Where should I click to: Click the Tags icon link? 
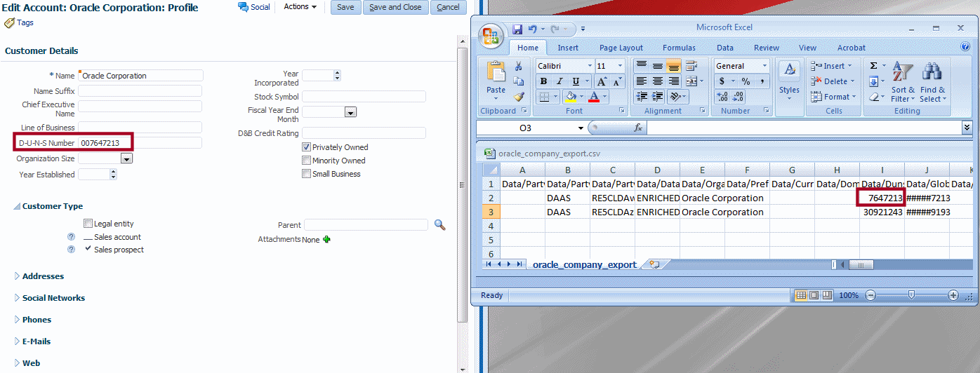pos(19,22)
